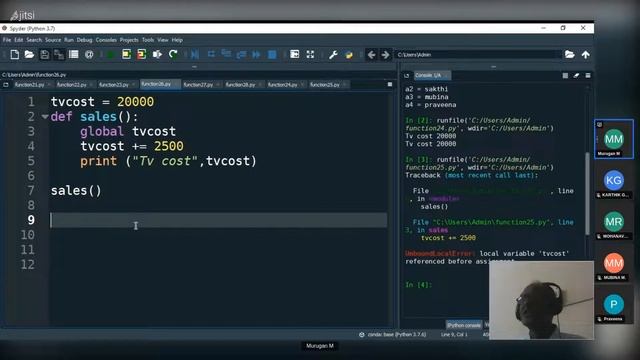This screenshot has width=640, height=360.
Task: Open the Search menu
Action: 34,40
